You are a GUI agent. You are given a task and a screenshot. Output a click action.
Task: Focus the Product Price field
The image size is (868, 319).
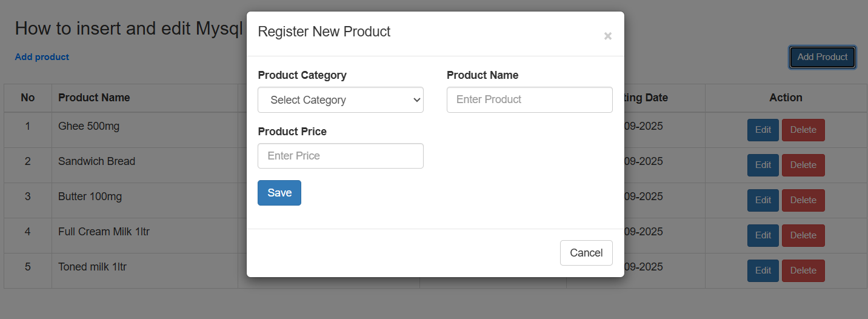(340, 156)
